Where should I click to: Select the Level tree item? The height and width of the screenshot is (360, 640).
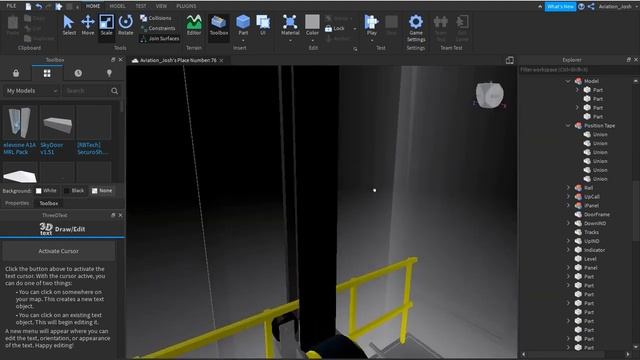click(x=590, y=259)
